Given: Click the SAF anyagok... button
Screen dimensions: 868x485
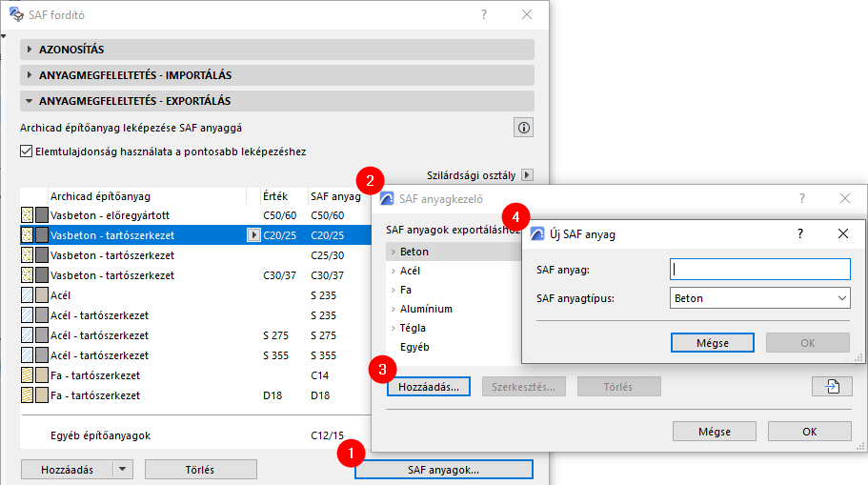Looking at the screenshot, I should click(443, 470).
